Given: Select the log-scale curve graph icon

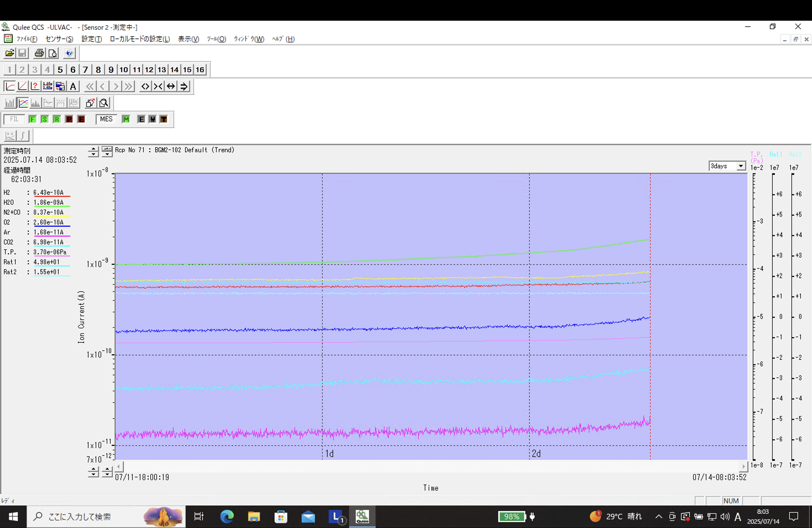Looking at the screenshot, I should (x=10, y=86).
